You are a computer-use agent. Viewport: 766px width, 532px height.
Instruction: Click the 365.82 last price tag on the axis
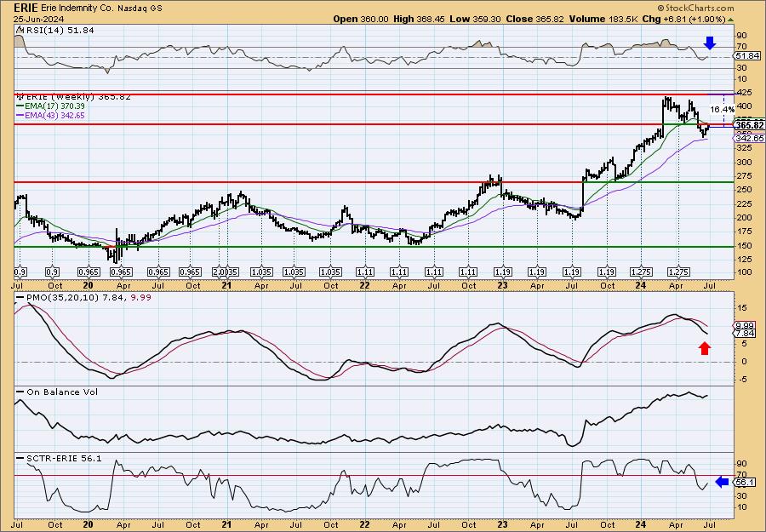[750, 125]
